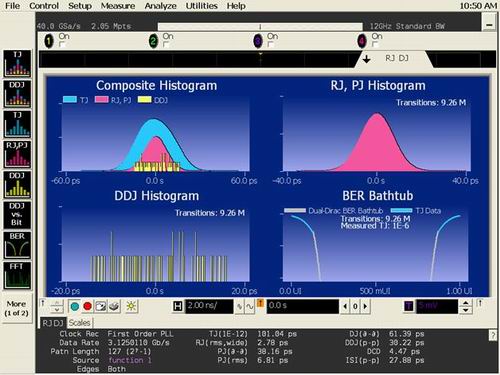500x375 pixels.
Task: Click the memory bar position slider
Action: 260,27
